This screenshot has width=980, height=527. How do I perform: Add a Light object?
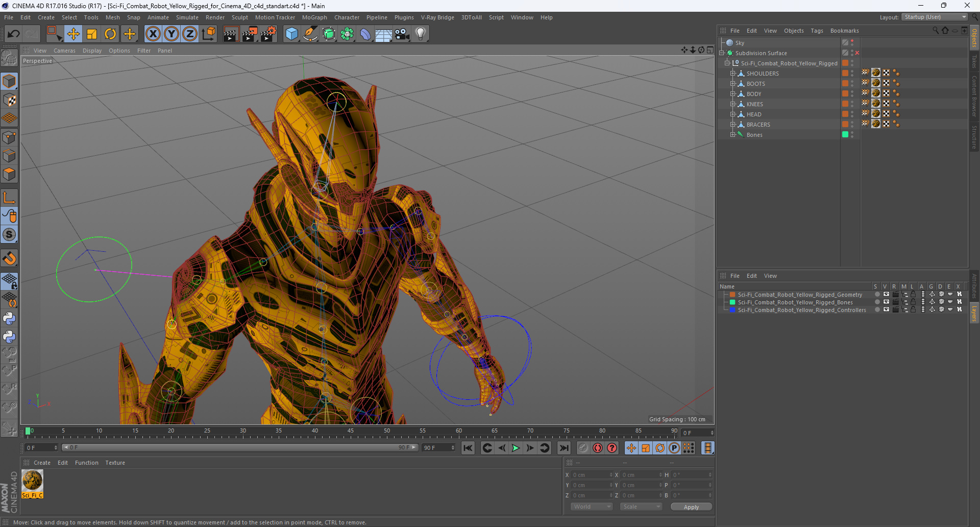420,34
